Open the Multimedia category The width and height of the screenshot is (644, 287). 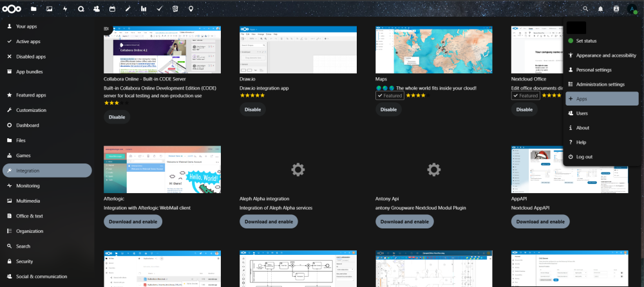pyautogui.click(x=47, y=201)
